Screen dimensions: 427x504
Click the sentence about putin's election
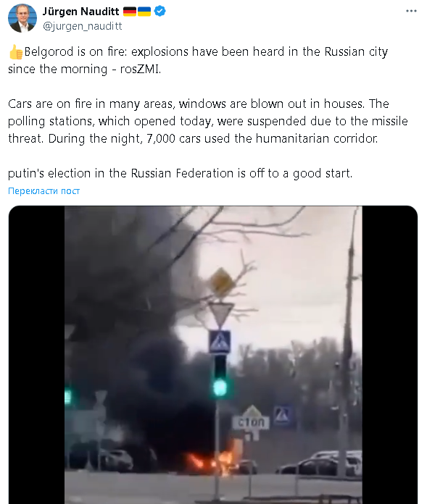click(x=181, y=174)
